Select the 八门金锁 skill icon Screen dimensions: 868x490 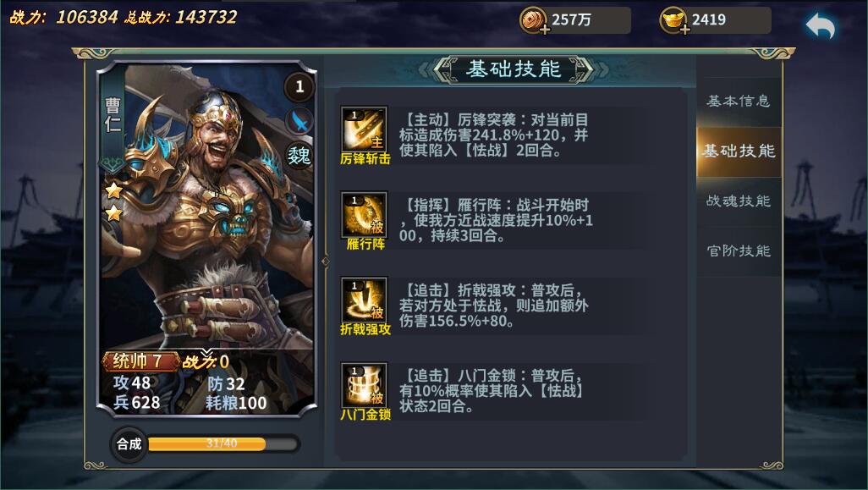364,385
